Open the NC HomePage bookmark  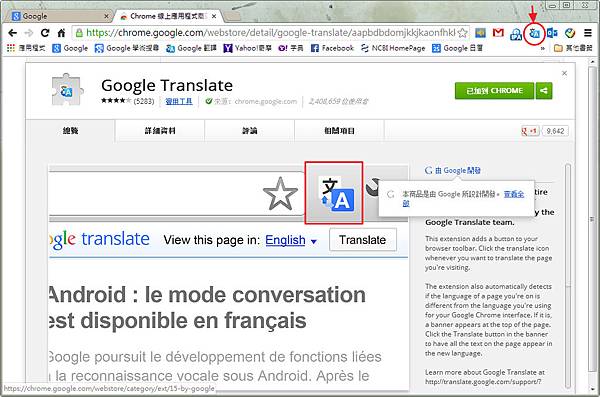click(393, 48)
